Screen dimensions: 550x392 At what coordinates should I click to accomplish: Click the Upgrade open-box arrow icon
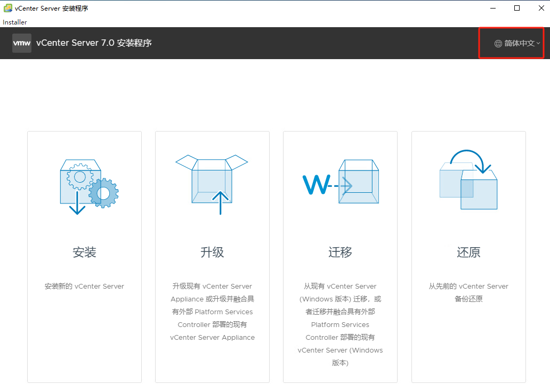212,184
